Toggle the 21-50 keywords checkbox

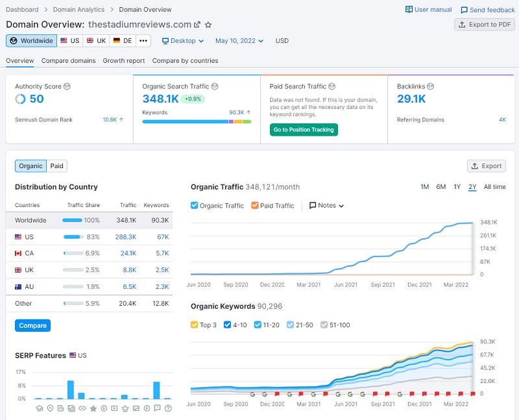coord(290,325)
